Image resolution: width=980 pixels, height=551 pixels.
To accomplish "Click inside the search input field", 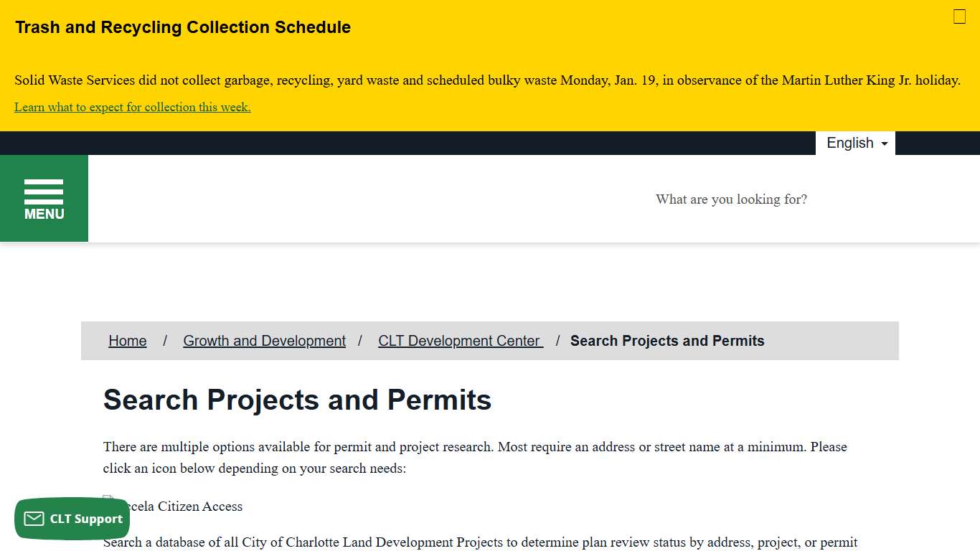I will coord(731,199).
